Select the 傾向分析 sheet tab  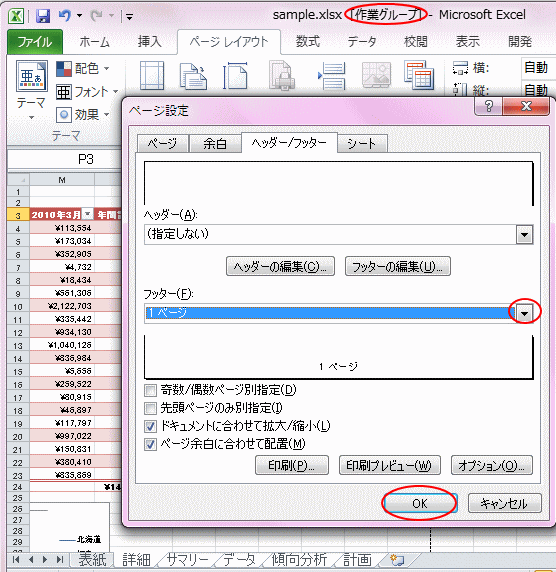point(299,560)
